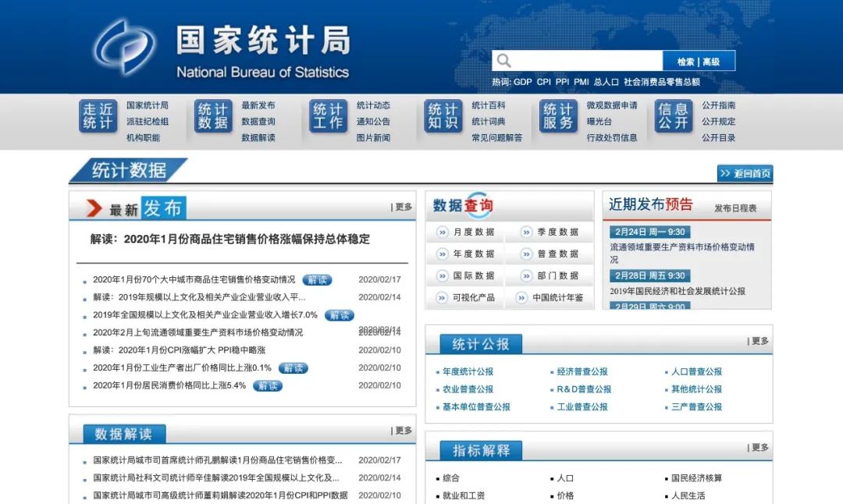Open 通知公告 menu link
Screen dimensions: 843x504
coord(373,122)
